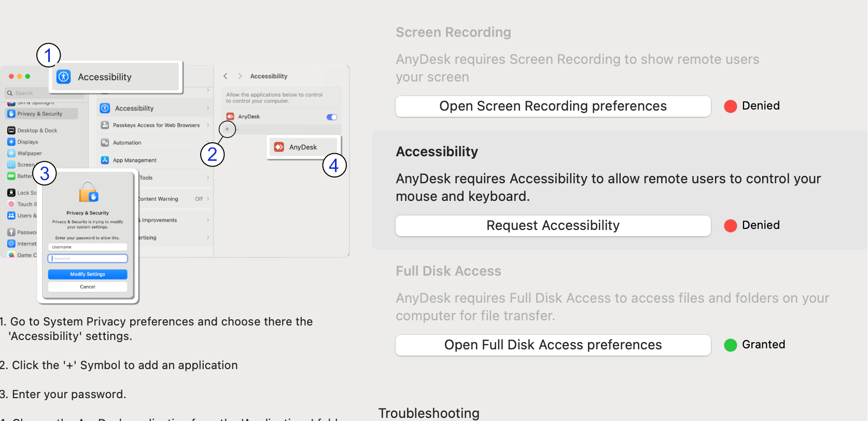Screen dimensions: 868x421
Task: Click Password field in illustrated dialog
Action: 88,259
